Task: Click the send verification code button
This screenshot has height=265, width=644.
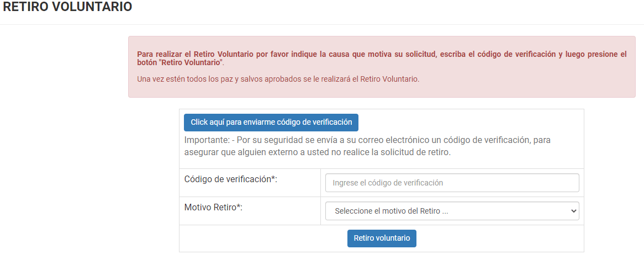Action: 271,123
